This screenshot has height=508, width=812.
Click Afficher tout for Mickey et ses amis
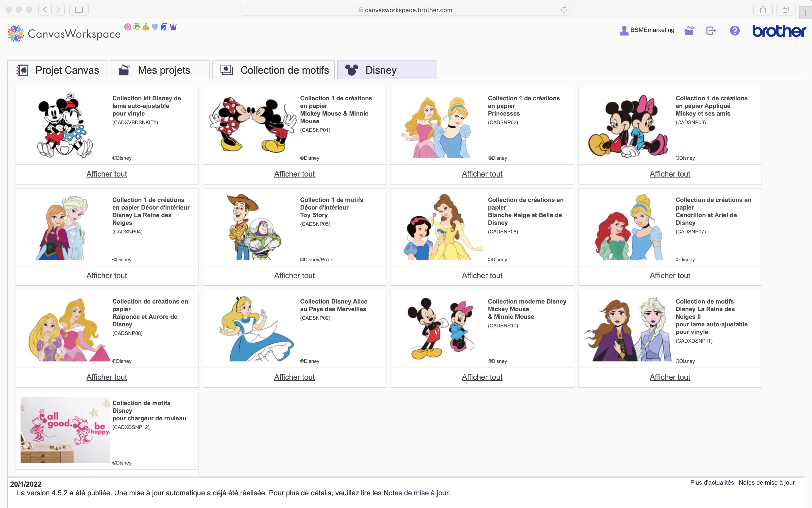coord(670,174)
